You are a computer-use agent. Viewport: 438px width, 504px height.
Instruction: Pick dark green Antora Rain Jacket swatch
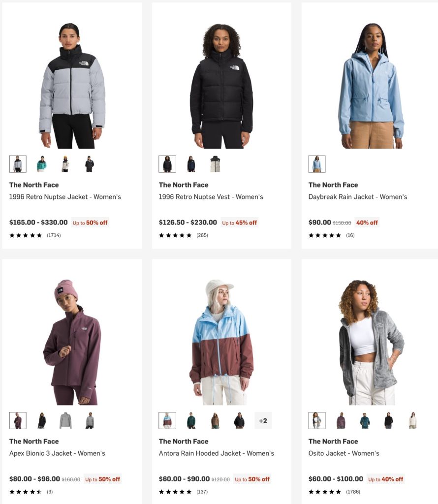(191, 420)
